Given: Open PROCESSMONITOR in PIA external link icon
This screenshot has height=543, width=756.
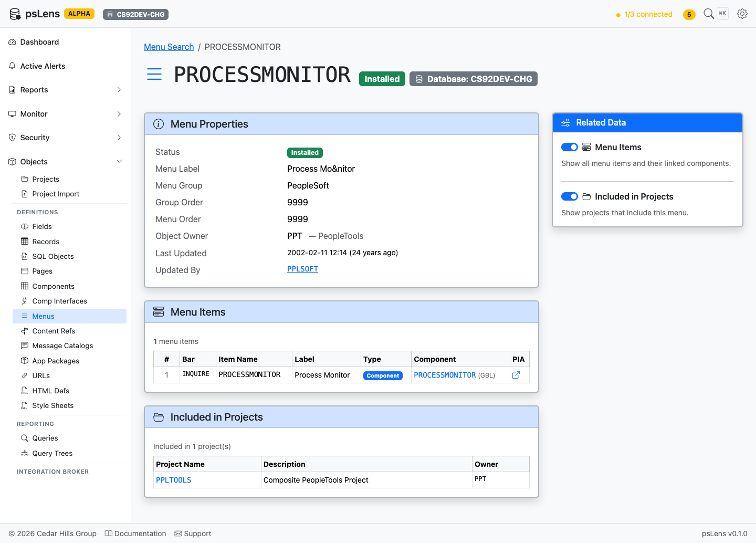Looking at the screenshot, I should (516, 375).
